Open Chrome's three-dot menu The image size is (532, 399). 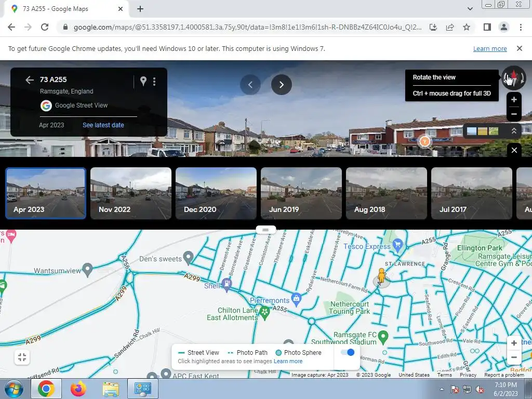[x=521, y=27]
